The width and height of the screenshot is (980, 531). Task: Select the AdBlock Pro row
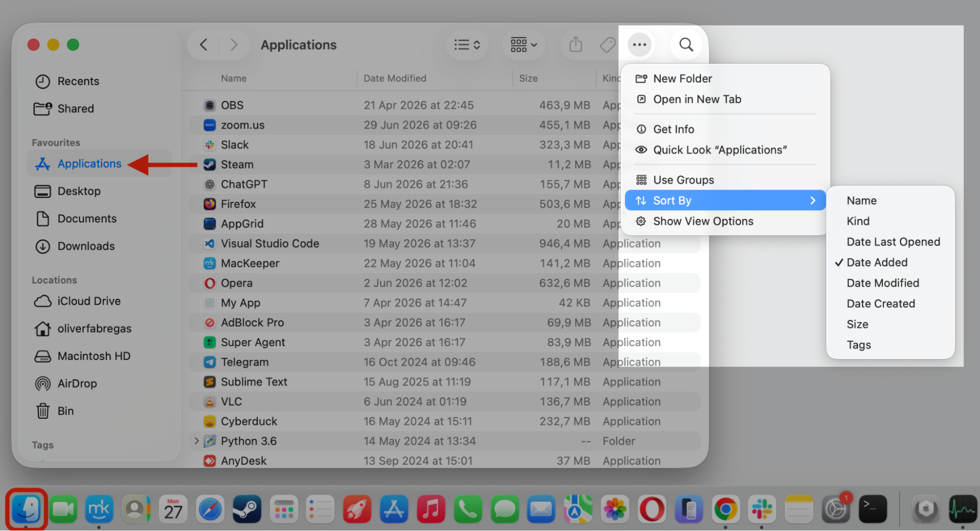445,322
